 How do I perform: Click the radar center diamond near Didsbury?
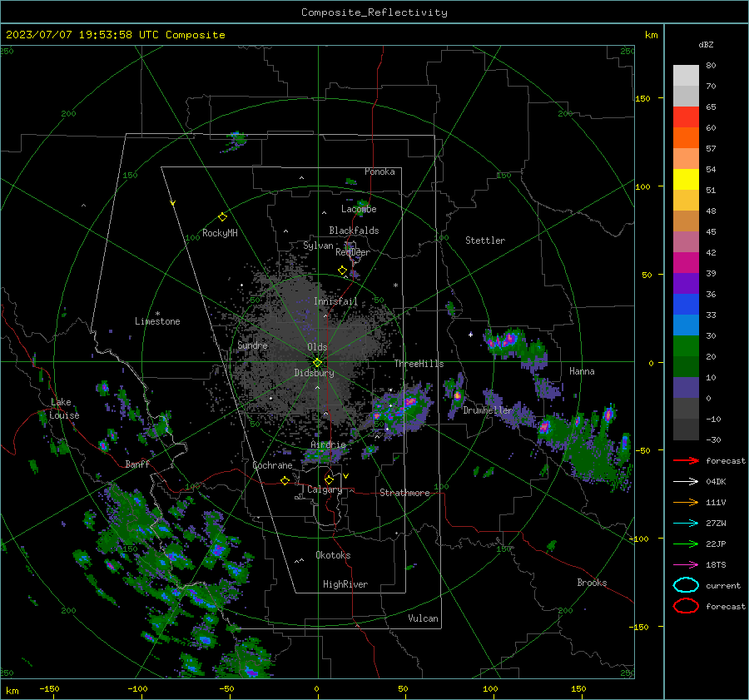(317, 363)
